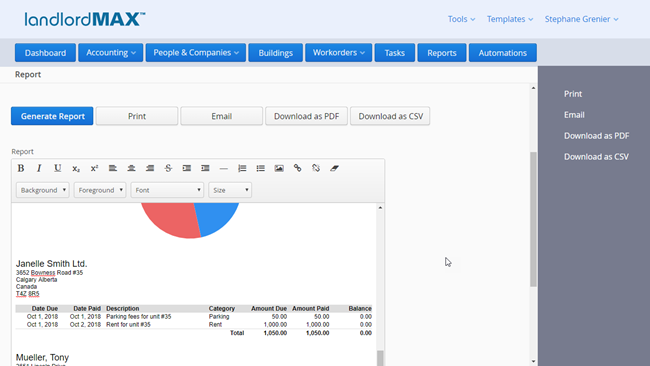The image size is (650, 366).
Task: Click the Amount Paid column header
Action: (310, 308)
